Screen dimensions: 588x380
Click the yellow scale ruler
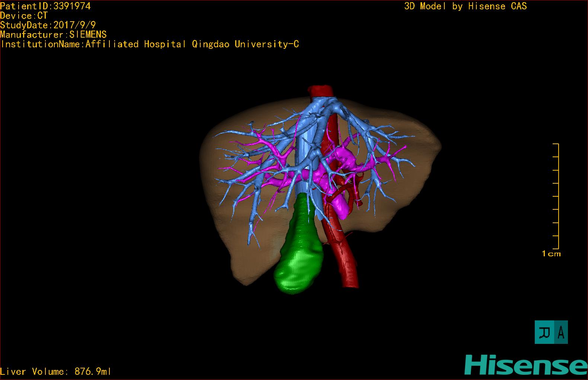click(x=556, y=196)
